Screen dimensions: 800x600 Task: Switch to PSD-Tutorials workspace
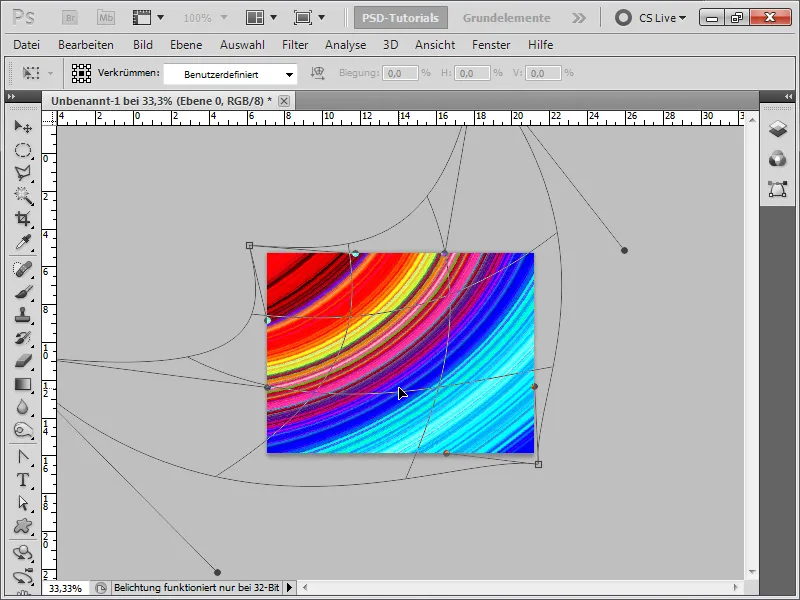tap(401, 18)
